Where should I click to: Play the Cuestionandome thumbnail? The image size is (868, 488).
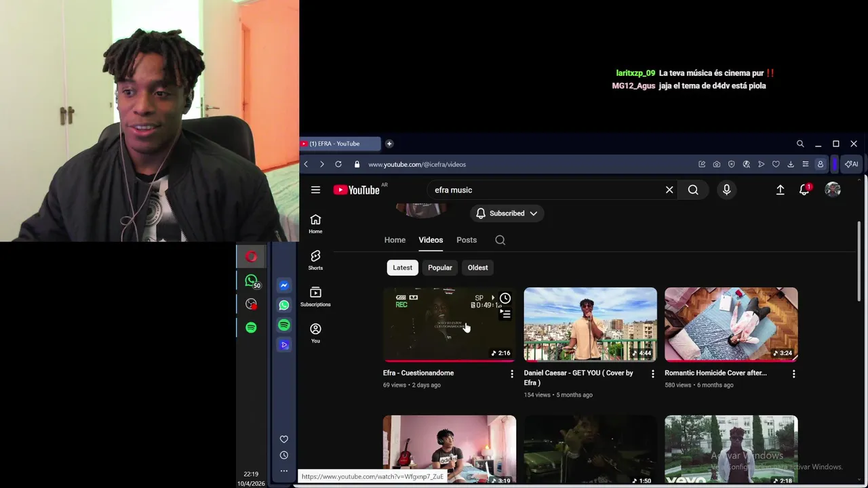coord(450,325)
